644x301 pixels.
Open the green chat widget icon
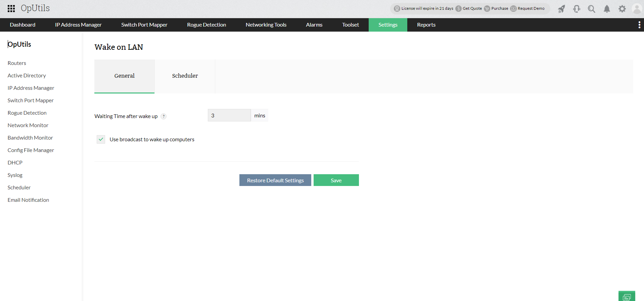(x=627, y=296)
